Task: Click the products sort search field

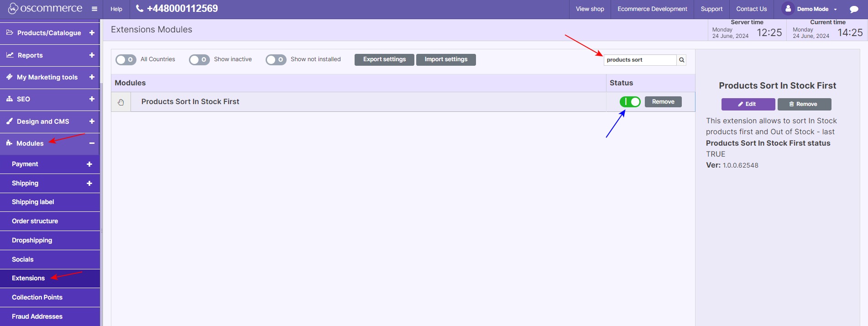Action: pos(640,60)
